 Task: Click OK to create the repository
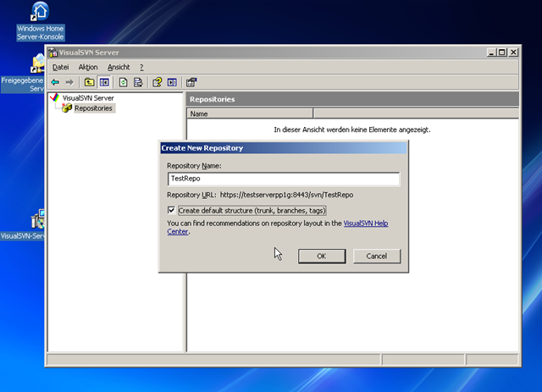(x=322, y=257)
